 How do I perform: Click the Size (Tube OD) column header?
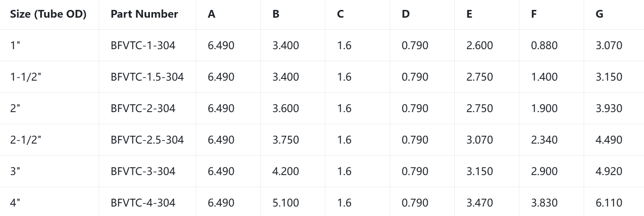pos(48,14)
